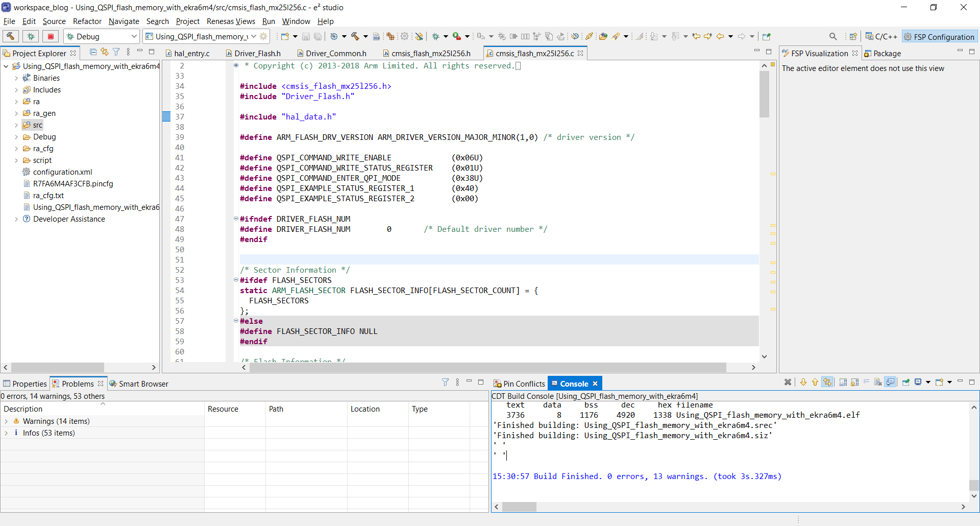Click the Run with red toolbox icon
This screenshot has width=980, height=526.
tap(457, 36)
